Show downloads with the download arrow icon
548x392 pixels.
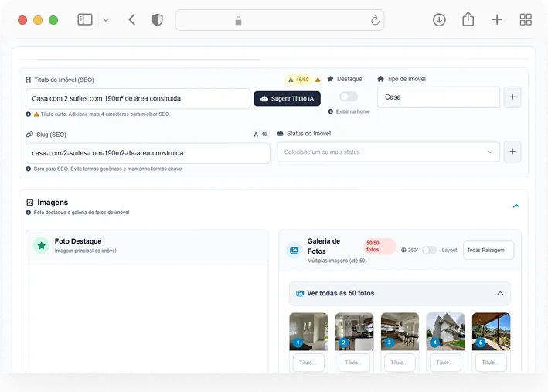coord(439,20)
